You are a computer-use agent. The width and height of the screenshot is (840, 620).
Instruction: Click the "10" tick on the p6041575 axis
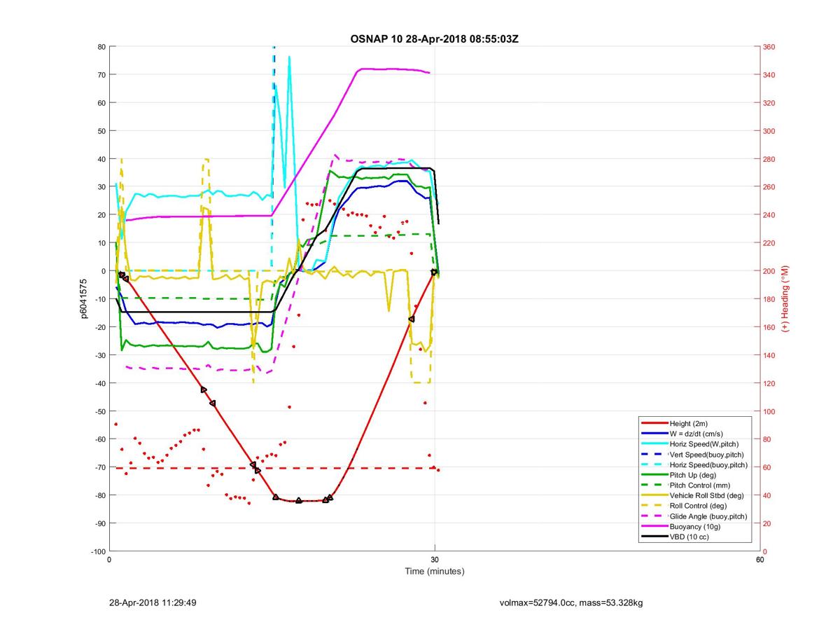[101, 243]
